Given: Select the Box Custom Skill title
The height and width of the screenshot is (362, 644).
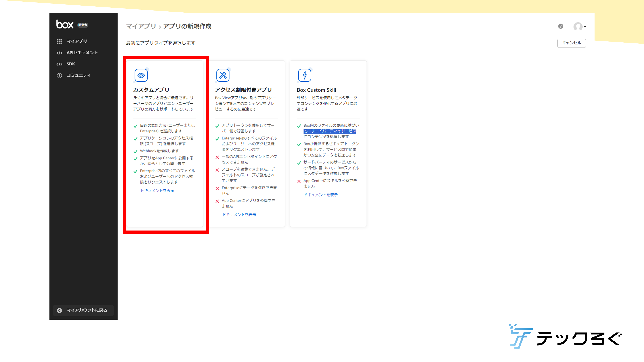Looking at the screenshot, I should (316, 90).
